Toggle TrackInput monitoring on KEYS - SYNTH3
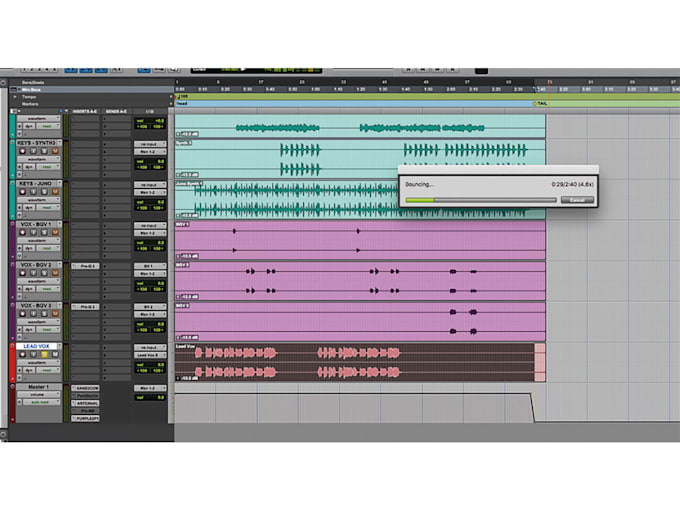 coord(33,151)
